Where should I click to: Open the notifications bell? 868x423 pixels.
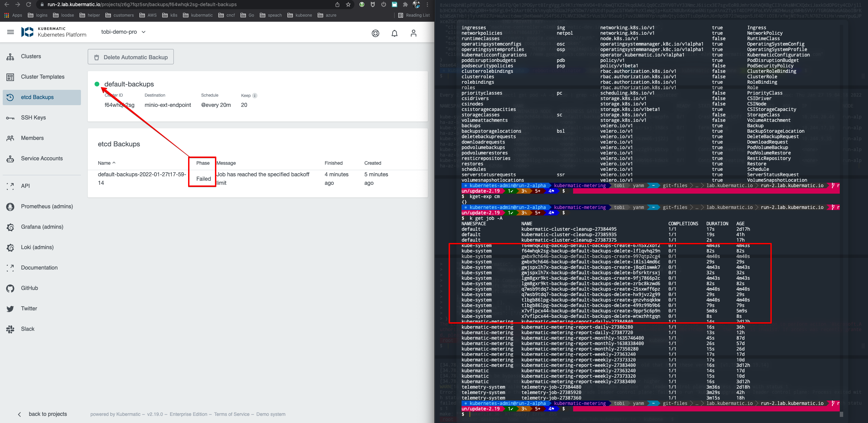tap(394, 33)
